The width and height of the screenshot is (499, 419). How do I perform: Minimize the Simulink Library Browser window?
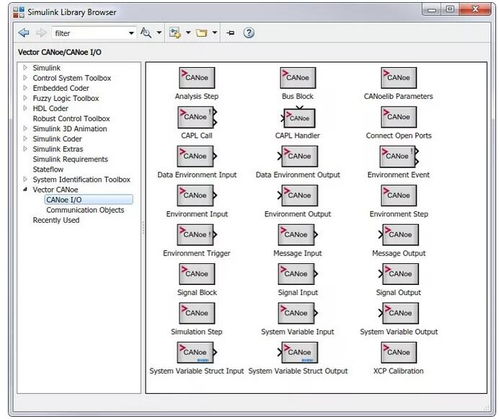coord(432,10)
